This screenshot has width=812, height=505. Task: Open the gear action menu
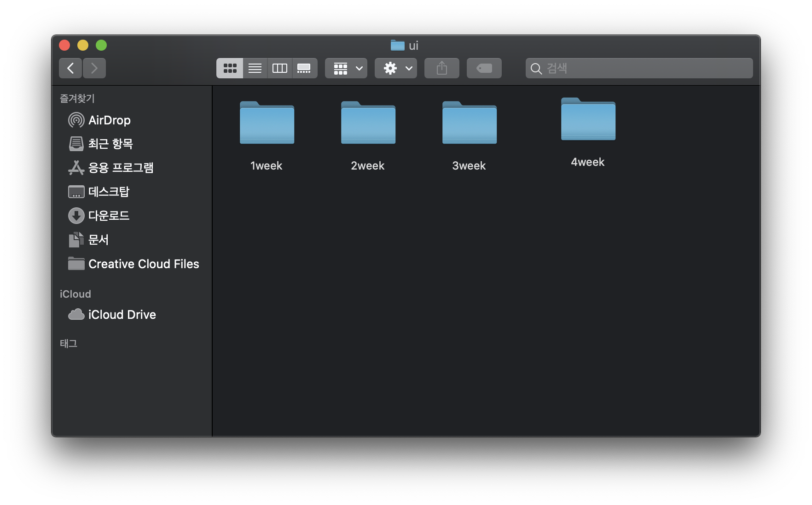pos(396,68)
